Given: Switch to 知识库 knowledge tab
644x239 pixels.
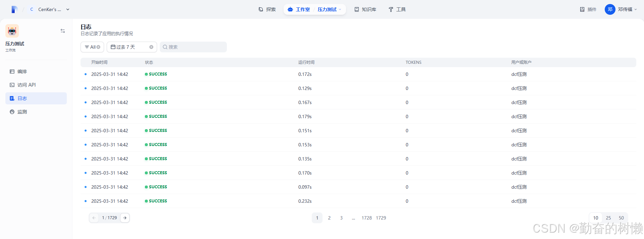Looking at the screenshot, I should pyautogui.click(x=365, y=9).
